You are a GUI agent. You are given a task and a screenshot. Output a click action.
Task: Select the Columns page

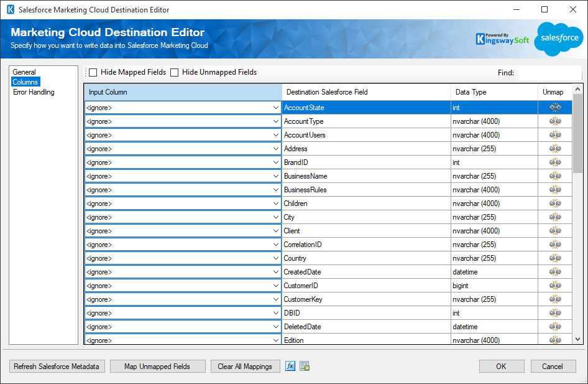pos(25,82)
